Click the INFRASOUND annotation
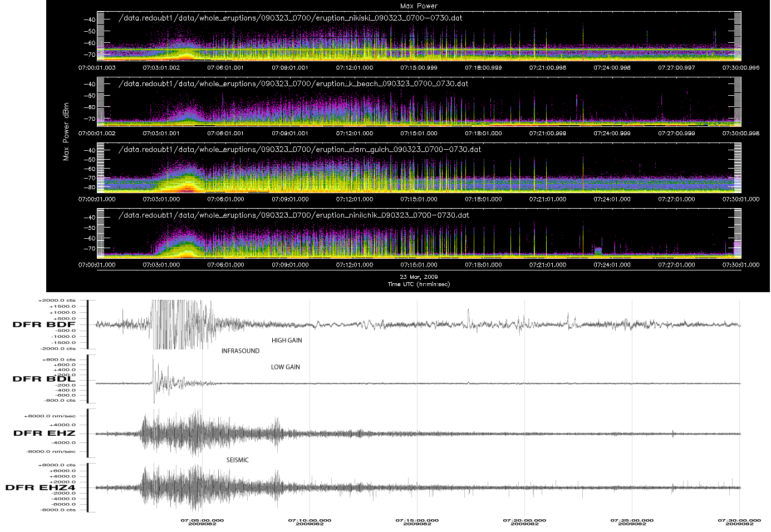The image size is (771, 532). (x=240, y=351)
